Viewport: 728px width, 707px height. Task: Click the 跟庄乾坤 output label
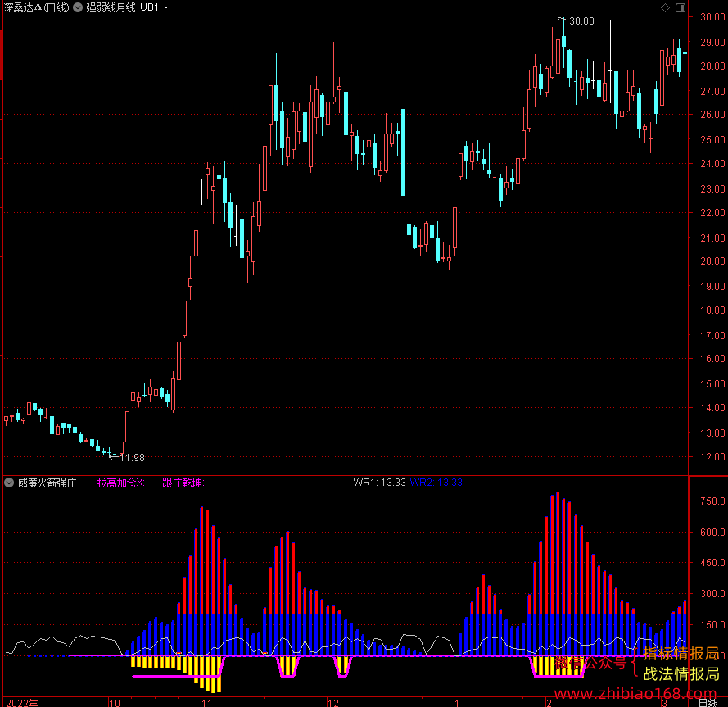[x=186, y=483]
